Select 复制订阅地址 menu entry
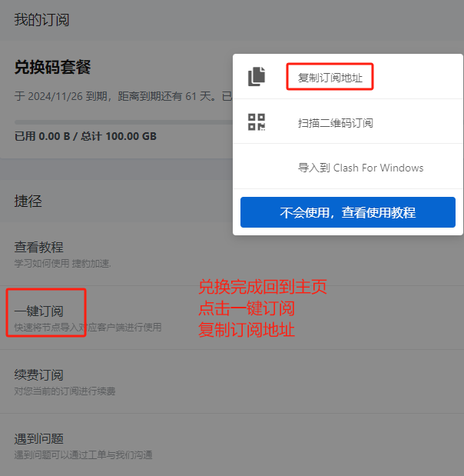The height and width of the screenshot is (476, 464). 330,78
